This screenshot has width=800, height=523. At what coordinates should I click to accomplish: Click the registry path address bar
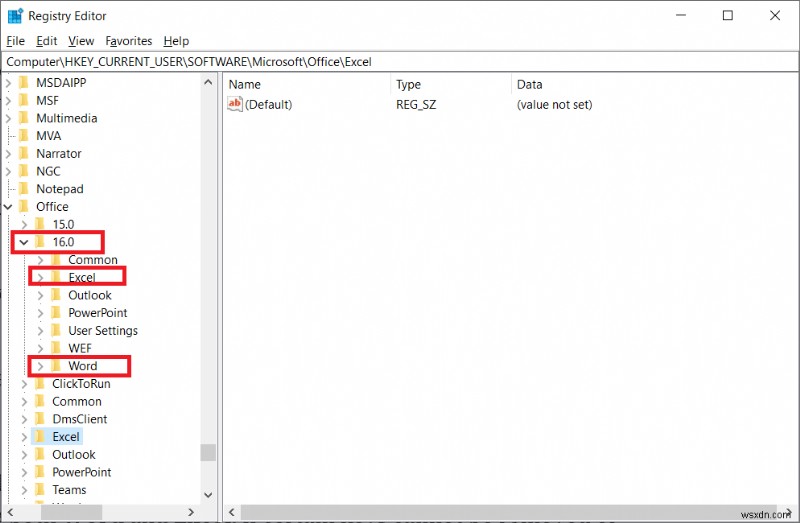coord(400,62)
